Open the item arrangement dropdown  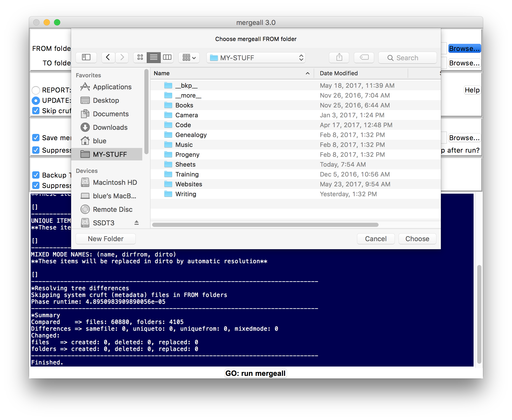(x=189, y=57)
